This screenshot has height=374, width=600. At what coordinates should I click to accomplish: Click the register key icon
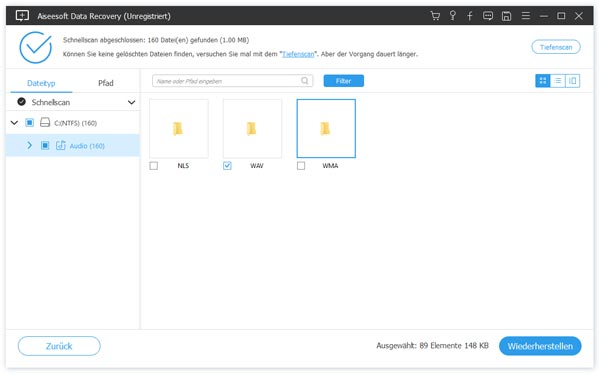tap(453, 16)
